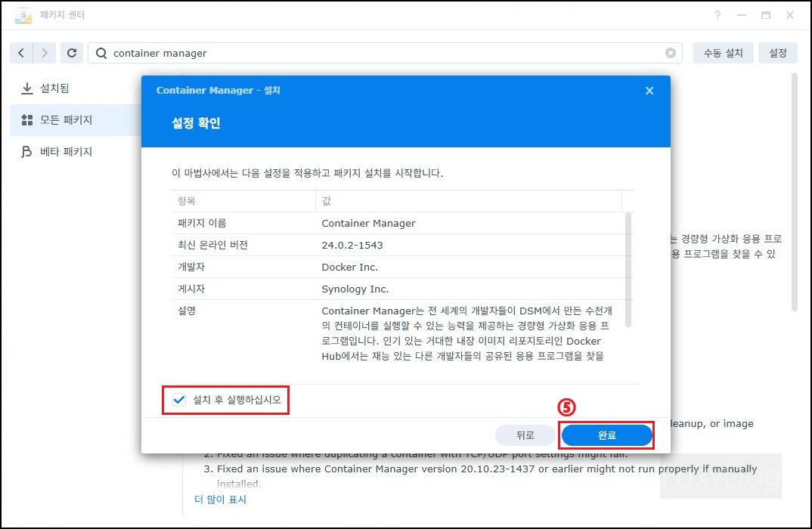Select the 게시자 row label
Viewport: 812px width, 529px height.
point(191,289)
